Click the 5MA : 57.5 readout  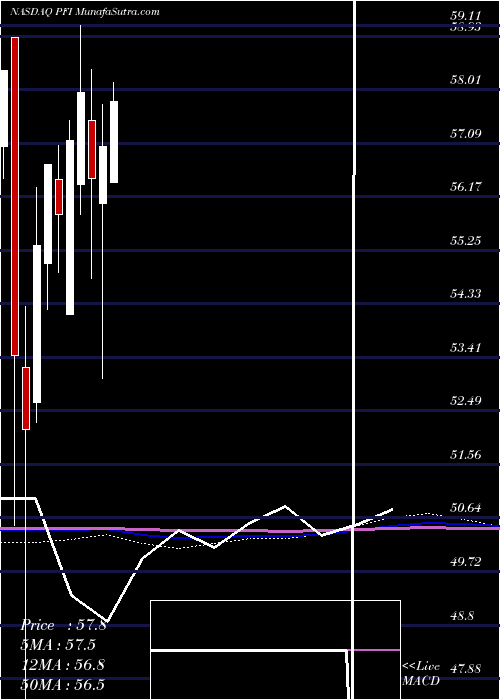point(58,645)
